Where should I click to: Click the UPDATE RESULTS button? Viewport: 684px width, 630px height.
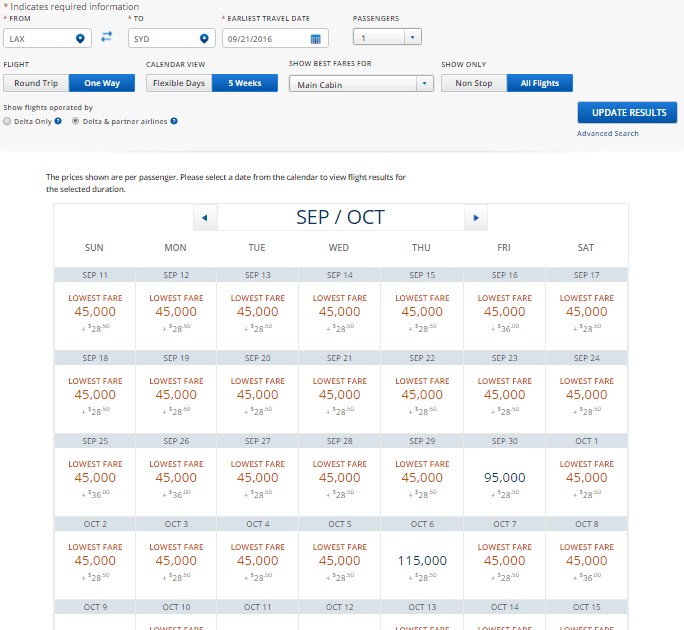pos(627,113)
